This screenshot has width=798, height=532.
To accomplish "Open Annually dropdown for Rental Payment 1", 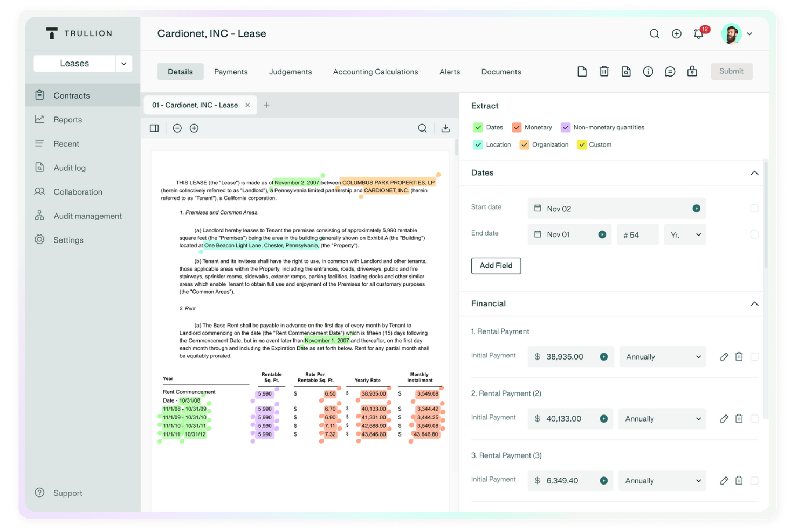I will 663,357.
